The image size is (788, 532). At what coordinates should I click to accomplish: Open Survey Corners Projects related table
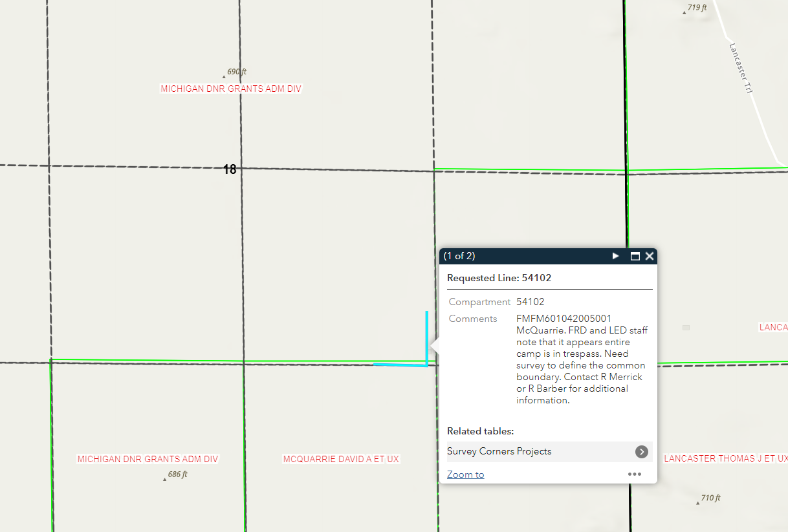coord(499,451)
